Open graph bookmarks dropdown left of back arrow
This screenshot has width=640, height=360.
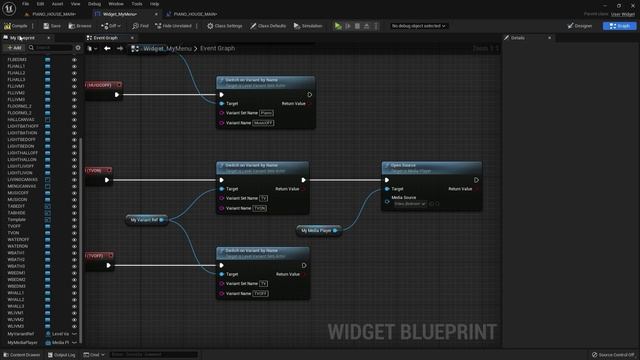[92, 49]
